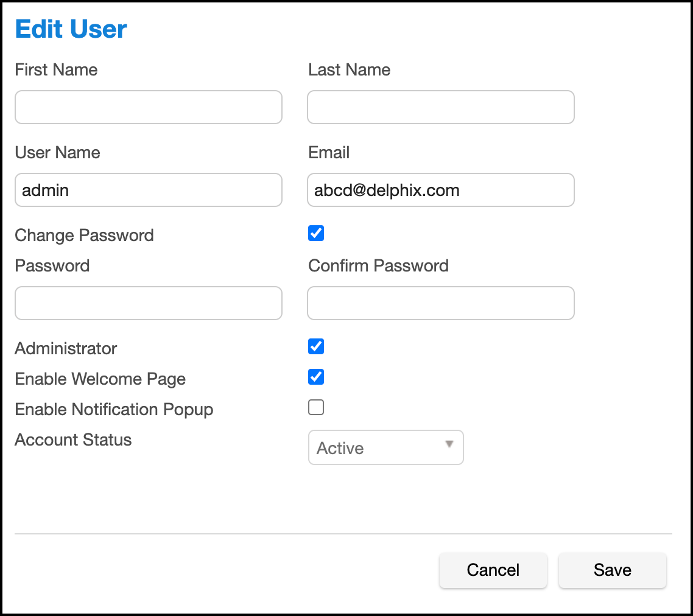693x616 pixels.
Task: Click the Account Status dropdown arrow
Action: 449,445
